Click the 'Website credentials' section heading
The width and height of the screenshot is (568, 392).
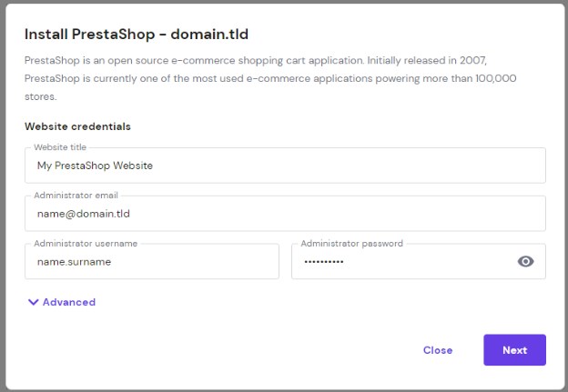click(77, 126)
